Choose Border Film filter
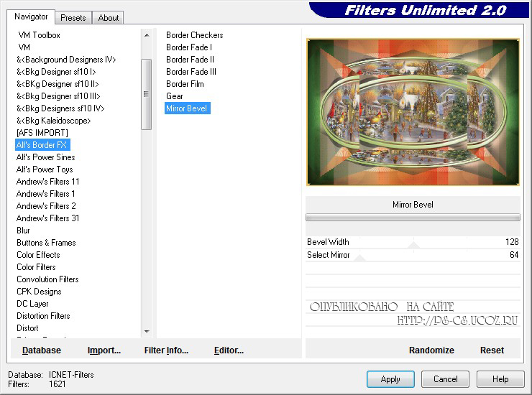This screenshot has width=532, height=395. (x=185, y=84)
